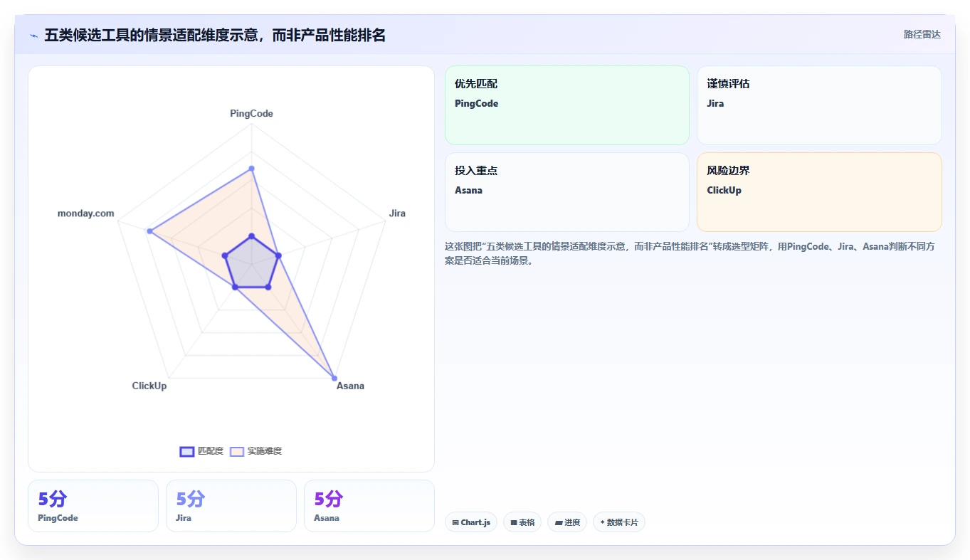Click the chart icon beside the title
This screenshot has height=560, width=970.
[x=33, y=36]
